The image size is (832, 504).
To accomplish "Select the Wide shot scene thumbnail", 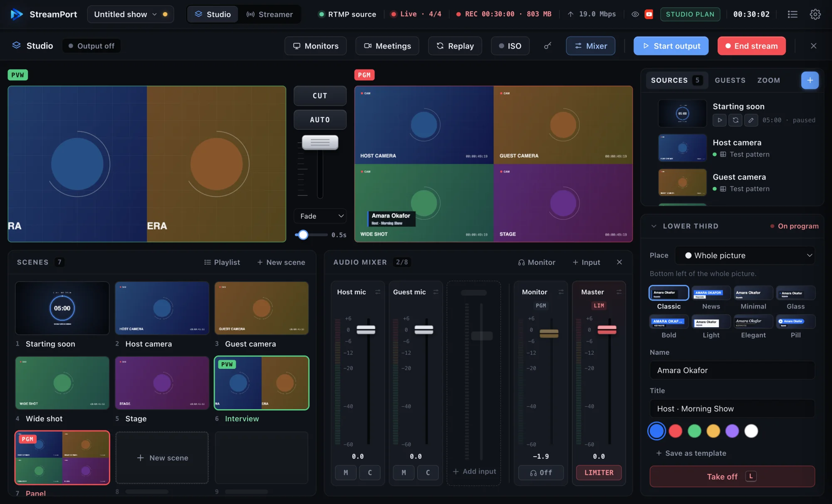I will tap(62, 383).
